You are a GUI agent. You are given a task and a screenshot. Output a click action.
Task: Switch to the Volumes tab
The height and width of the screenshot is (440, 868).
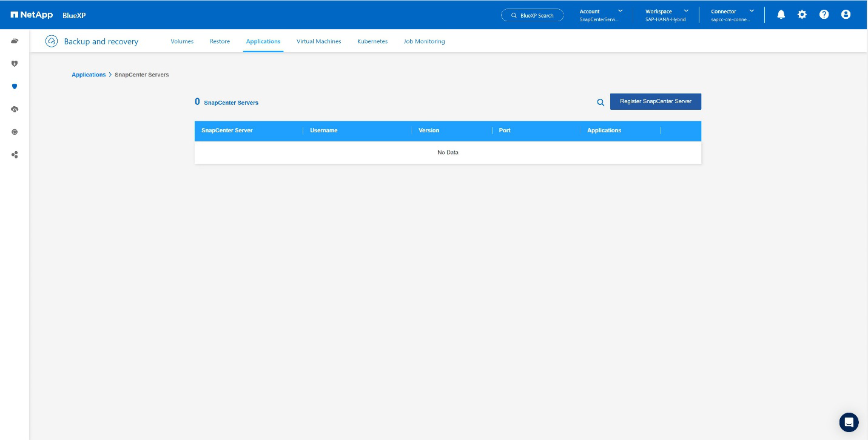[182, 41]
